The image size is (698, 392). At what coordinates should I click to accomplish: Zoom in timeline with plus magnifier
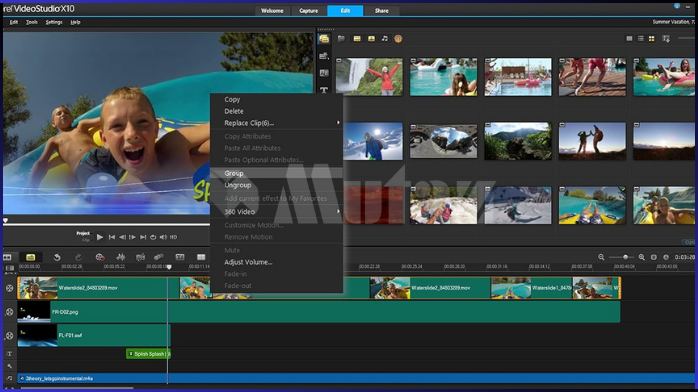tap(641, 257)
